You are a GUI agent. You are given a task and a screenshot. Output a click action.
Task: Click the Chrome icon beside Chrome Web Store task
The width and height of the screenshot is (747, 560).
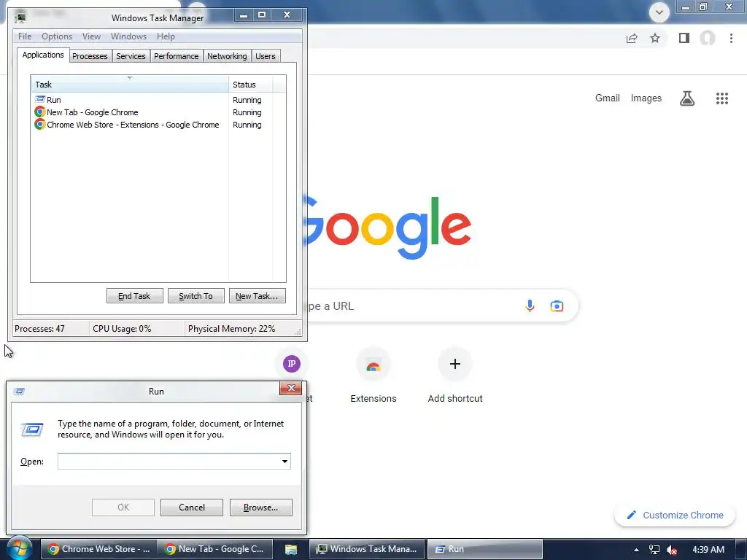point(39,125)
